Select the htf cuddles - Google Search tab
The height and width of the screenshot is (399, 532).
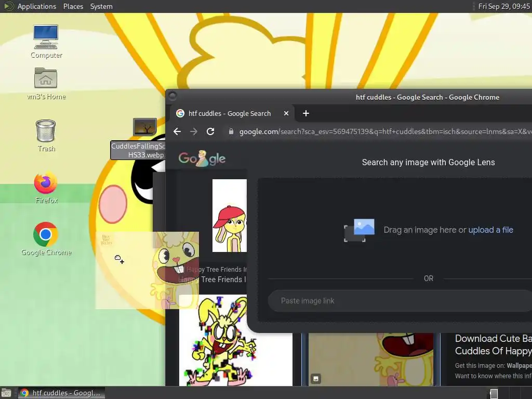tap(232, 113)
